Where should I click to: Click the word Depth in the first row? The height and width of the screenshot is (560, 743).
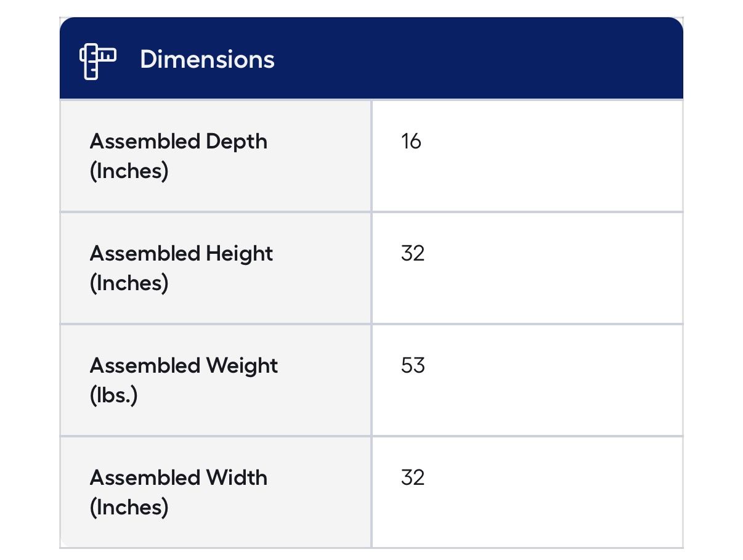(x=237, y=142)
